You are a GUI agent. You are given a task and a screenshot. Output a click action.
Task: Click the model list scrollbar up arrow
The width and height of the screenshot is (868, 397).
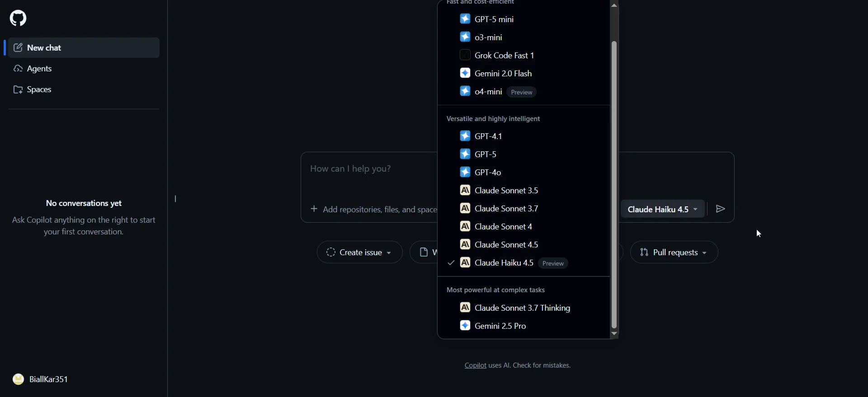pos(614,5)
